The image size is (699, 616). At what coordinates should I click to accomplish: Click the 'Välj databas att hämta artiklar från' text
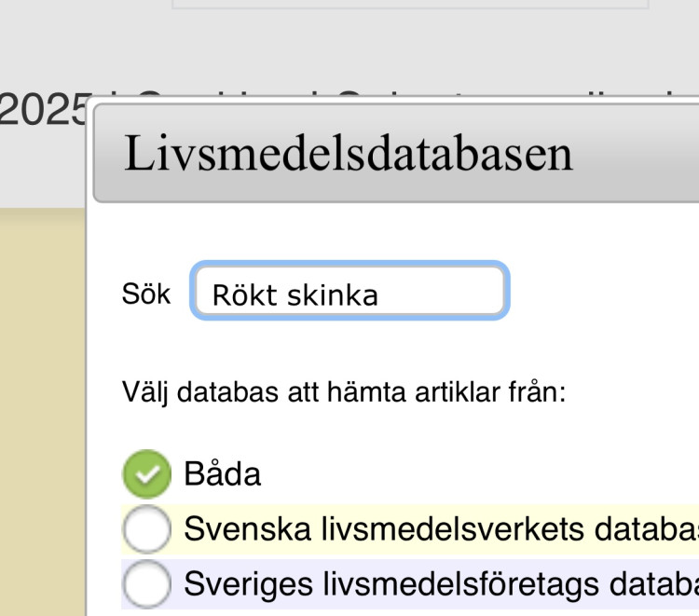click(x=344, y=390)
